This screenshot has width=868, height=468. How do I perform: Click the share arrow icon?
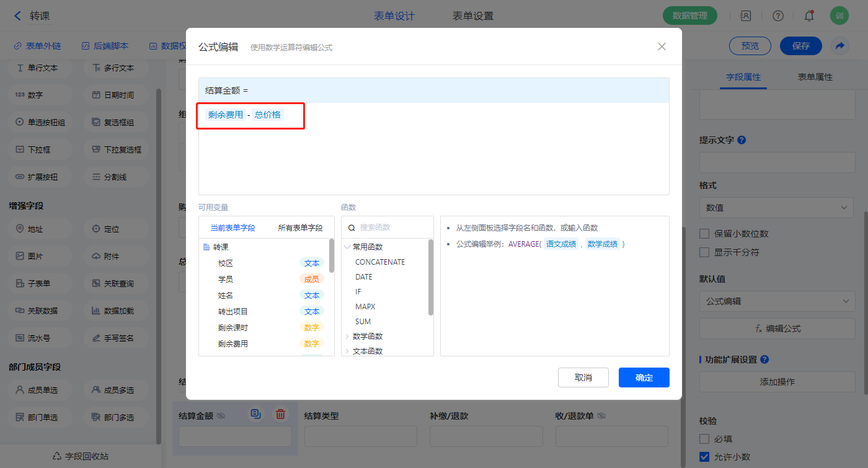coord(839,46)
